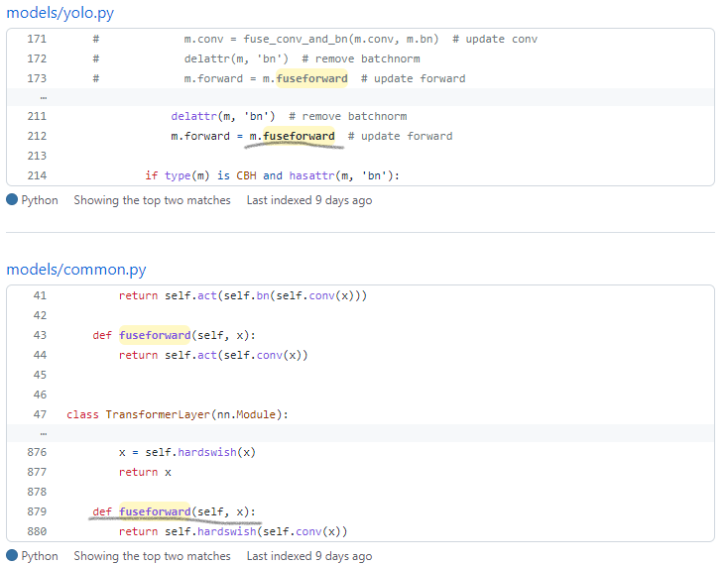Click line number 172 in yolo.py

pos(37,58)
